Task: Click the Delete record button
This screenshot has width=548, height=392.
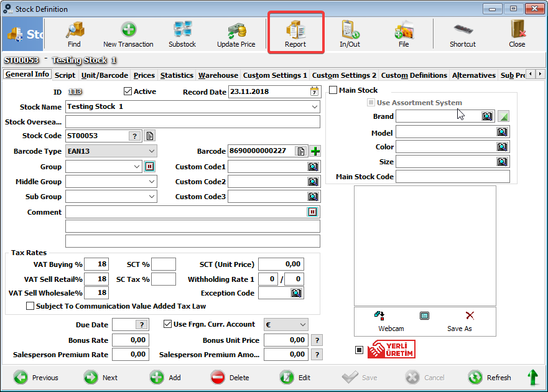Action: click(x=230, y=378)
